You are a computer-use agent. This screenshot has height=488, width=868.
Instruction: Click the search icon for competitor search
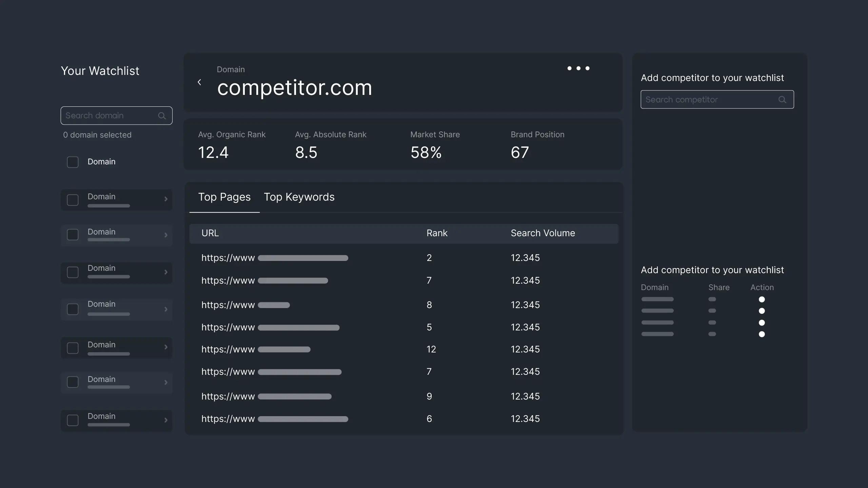coord(783,100)
